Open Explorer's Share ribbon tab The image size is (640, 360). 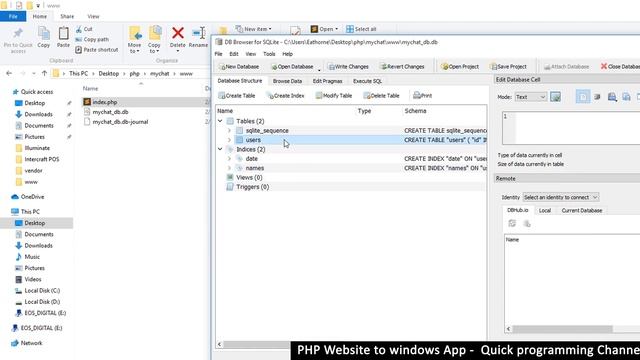[67, 16]
